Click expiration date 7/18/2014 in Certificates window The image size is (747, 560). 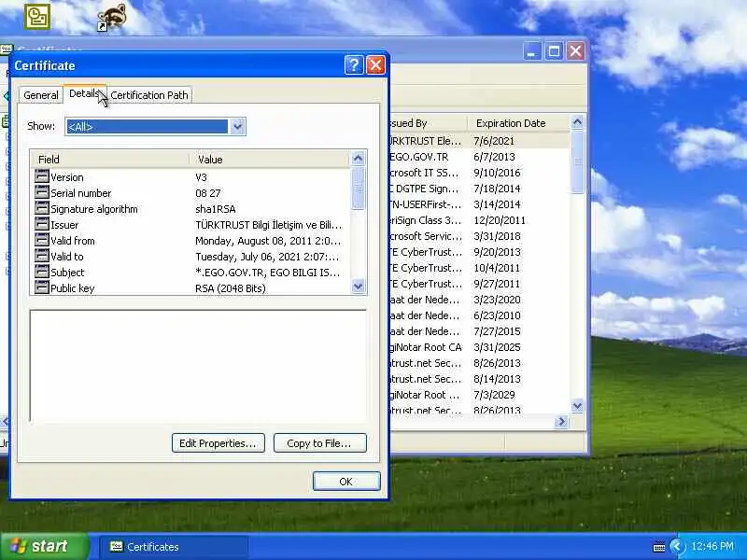coord(497,189)
